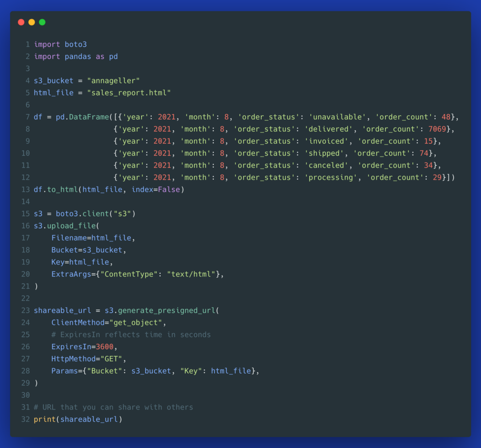481x448 pixels.
Task: Click line number 13 in the gutter
Action: tap(25, 190)
